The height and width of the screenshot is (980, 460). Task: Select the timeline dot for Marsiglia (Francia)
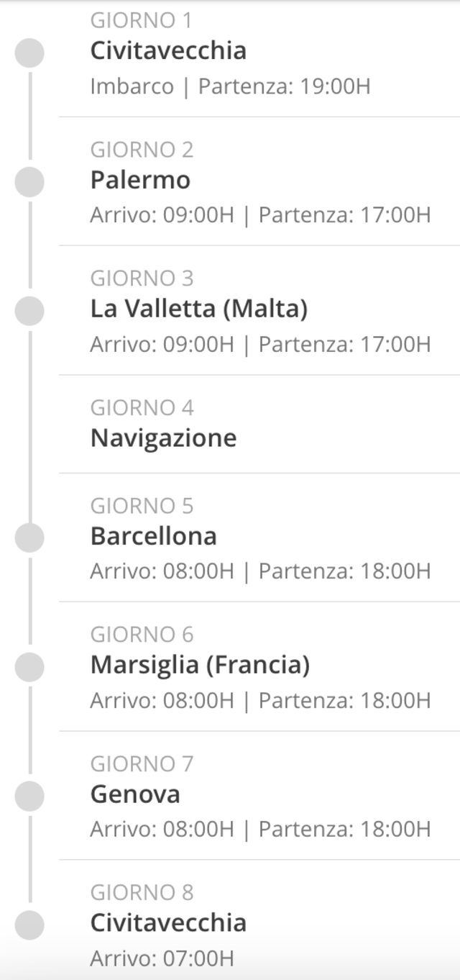coord(29,666)
